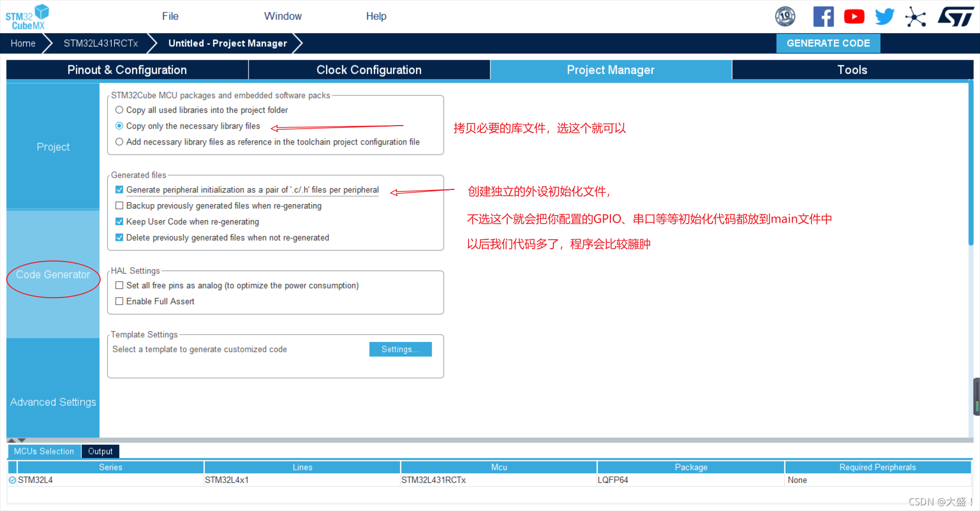Open the Facebook page icon
The width and height of the screenshot is (980, 511).
click(x=823, y=16)
